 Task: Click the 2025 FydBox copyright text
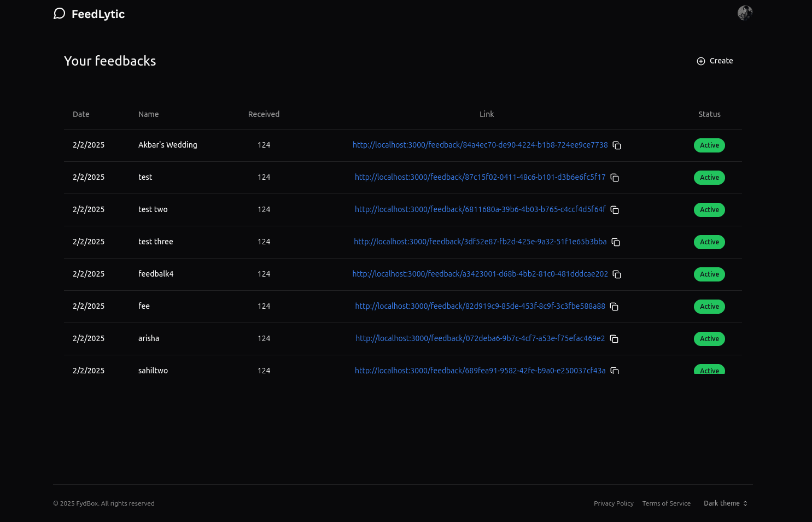[x=104, y=503]
